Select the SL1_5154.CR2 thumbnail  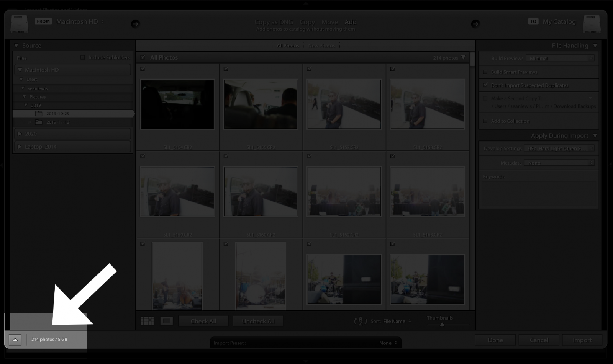[177, 104]
